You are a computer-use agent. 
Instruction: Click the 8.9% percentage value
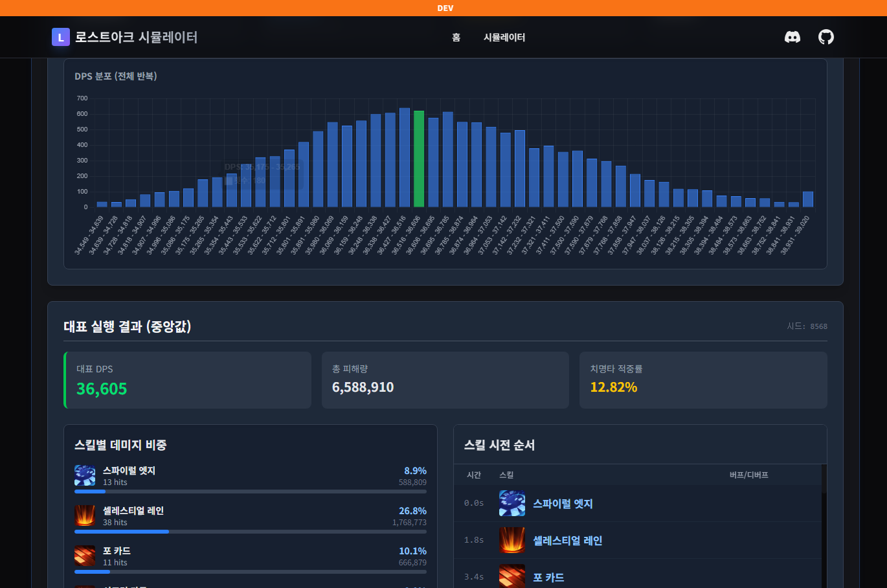[415, 471]
